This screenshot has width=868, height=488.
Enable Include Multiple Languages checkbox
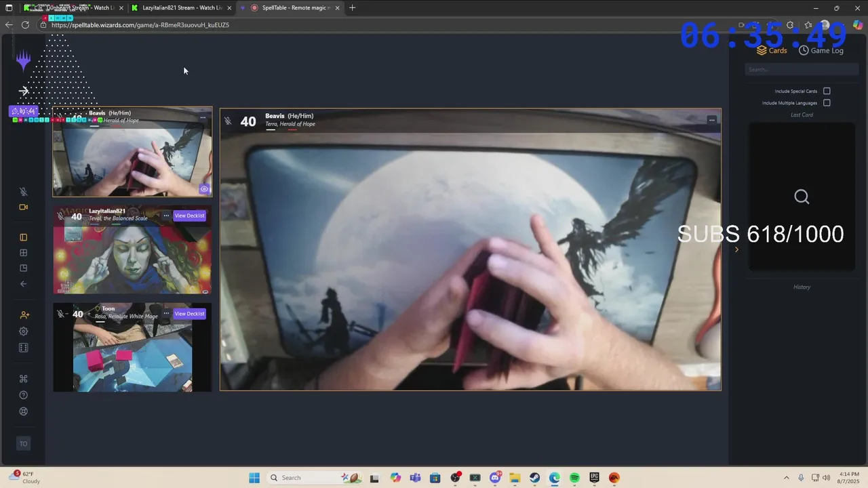click(x=827, y=103)
